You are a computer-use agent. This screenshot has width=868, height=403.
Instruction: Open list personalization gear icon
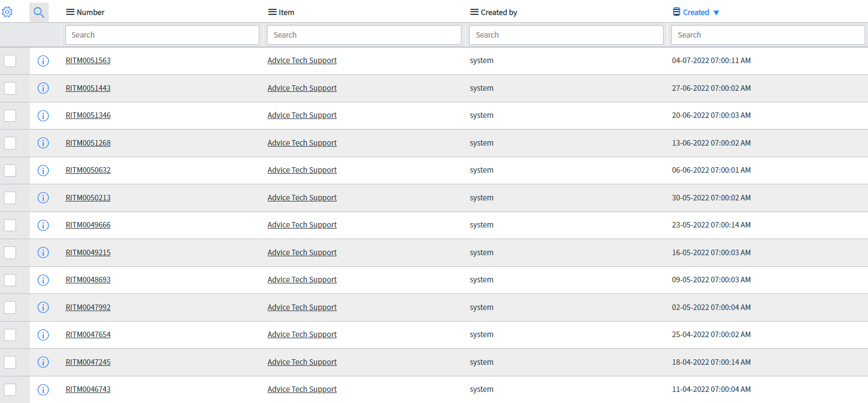7,12
